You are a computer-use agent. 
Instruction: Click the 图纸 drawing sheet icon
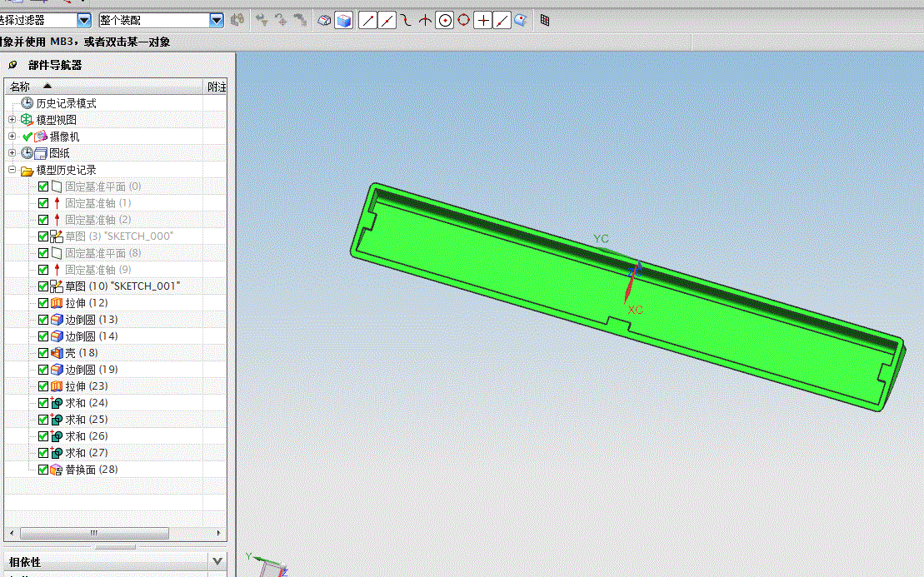coord(41,153)
